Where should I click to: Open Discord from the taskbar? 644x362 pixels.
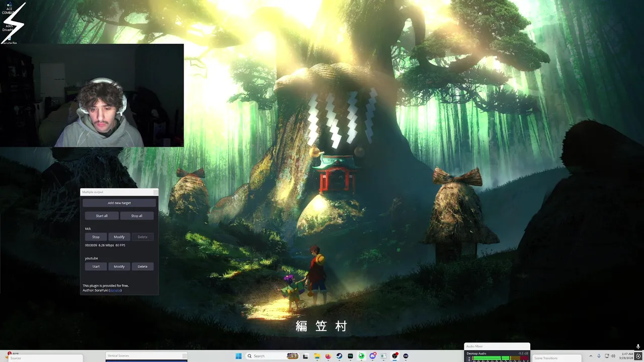pyautogui.click(x=372, y=356)
